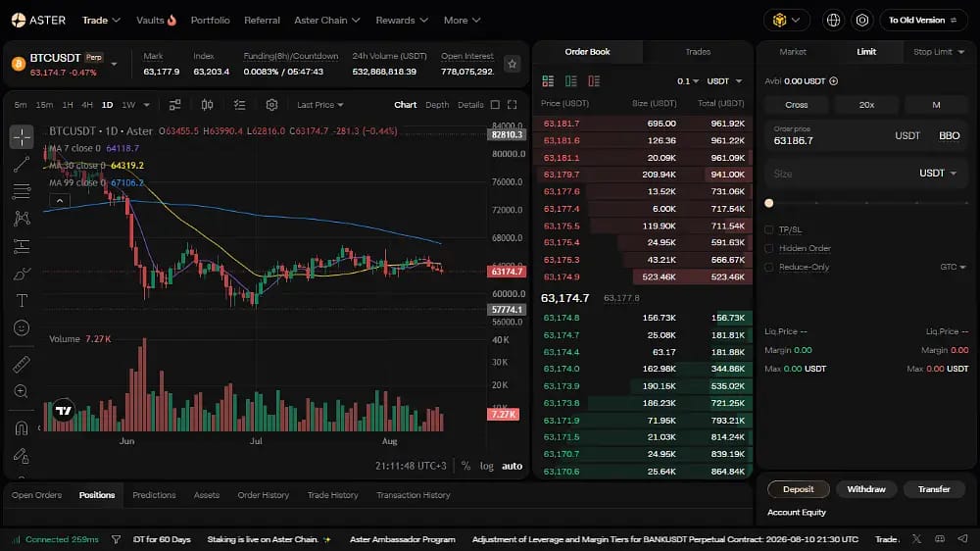Image resolution: width=980 pixels, height=551 pixels.
Task: Change order book 0.1 grouping
Action: 688,81
